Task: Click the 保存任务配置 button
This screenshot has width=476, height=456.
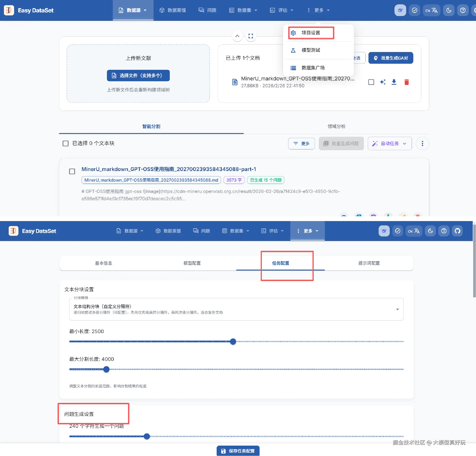Action: 238,451
